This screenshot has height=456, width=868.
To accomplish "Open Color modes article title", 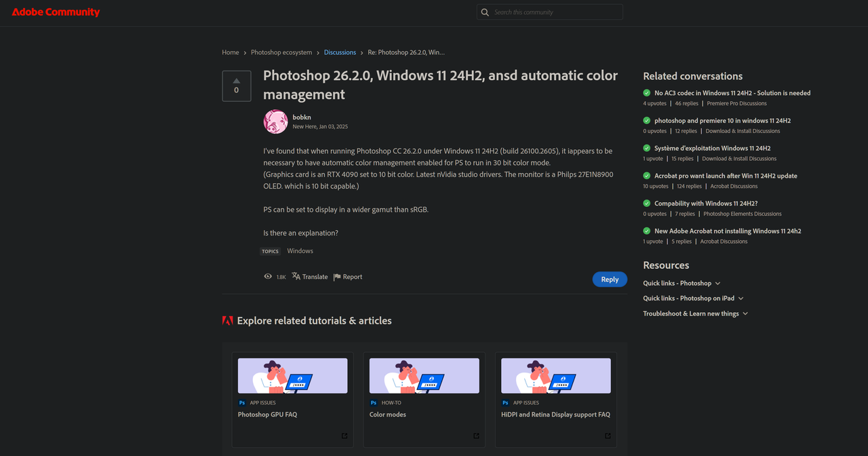I will click(x=388, y=415).
